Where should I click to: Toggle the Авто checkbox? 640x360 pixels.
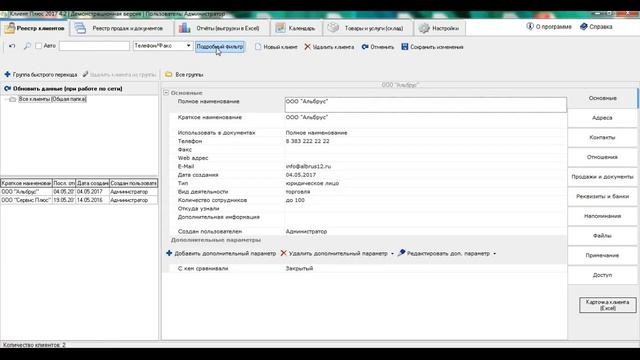pos(39,46)
